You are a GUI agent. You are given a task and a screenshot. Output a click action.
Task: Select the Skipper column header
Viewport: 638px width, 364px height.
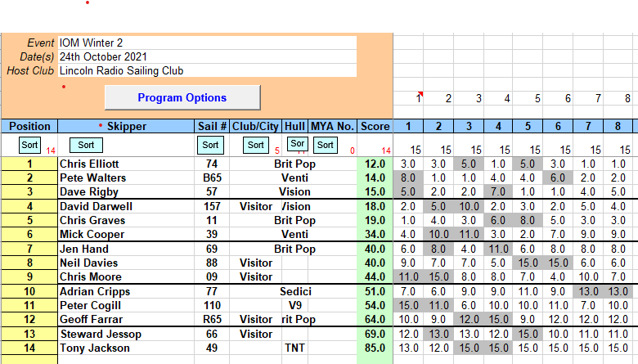click(127, 126)
